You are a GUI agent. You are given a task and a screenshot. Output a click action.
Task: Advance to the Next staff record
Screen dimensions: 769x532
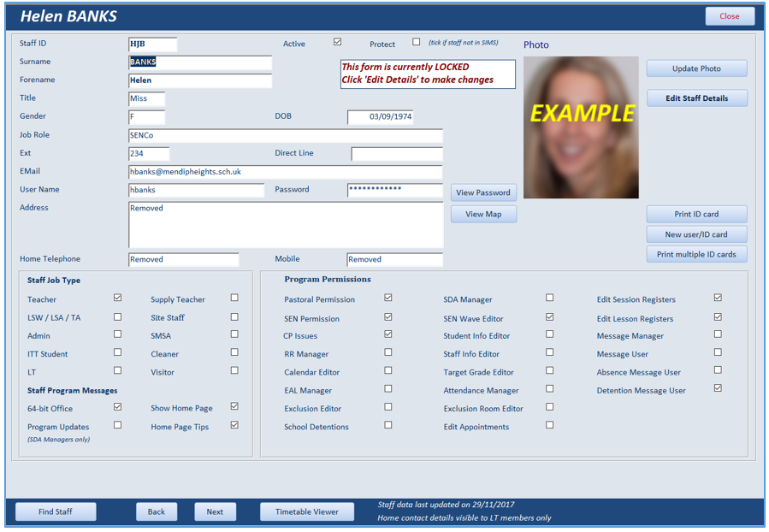pyautogui.click(x=215, y=511)
